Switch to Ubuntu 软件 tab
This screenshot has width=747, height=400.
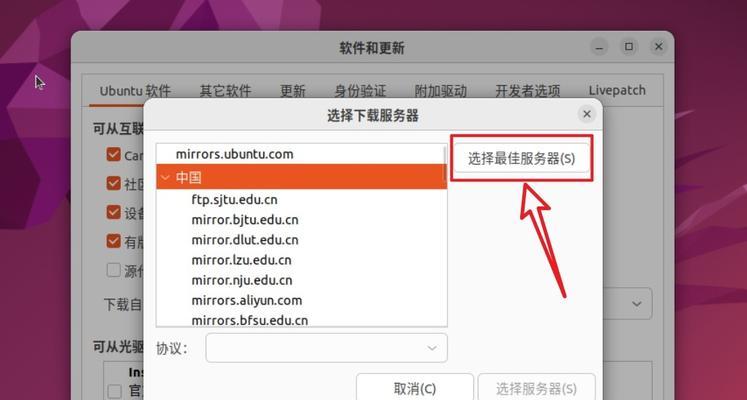click(135, 90)
